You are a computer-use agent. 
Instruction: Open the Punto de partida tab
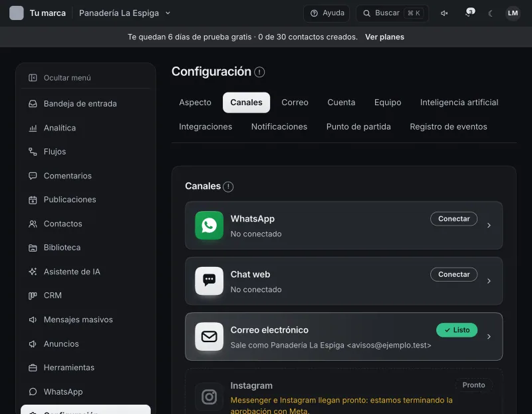[358, 126]
